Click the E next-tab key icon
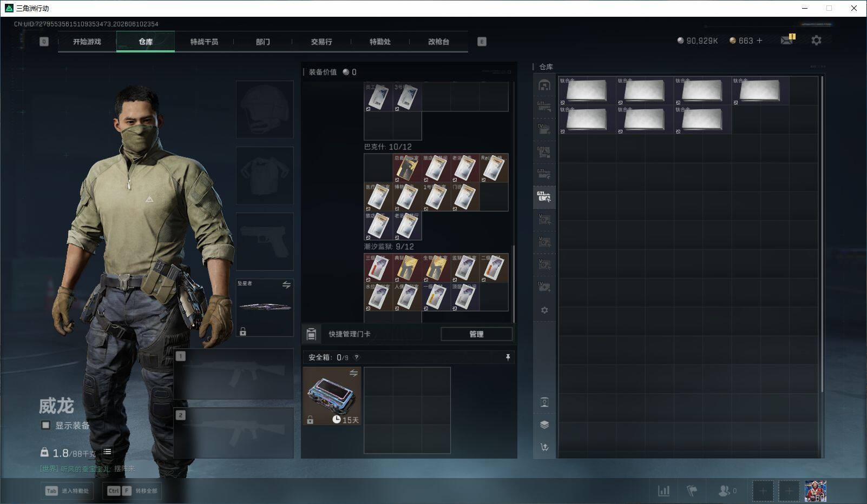Screen dimensions: 867x504 pos(482,42)
